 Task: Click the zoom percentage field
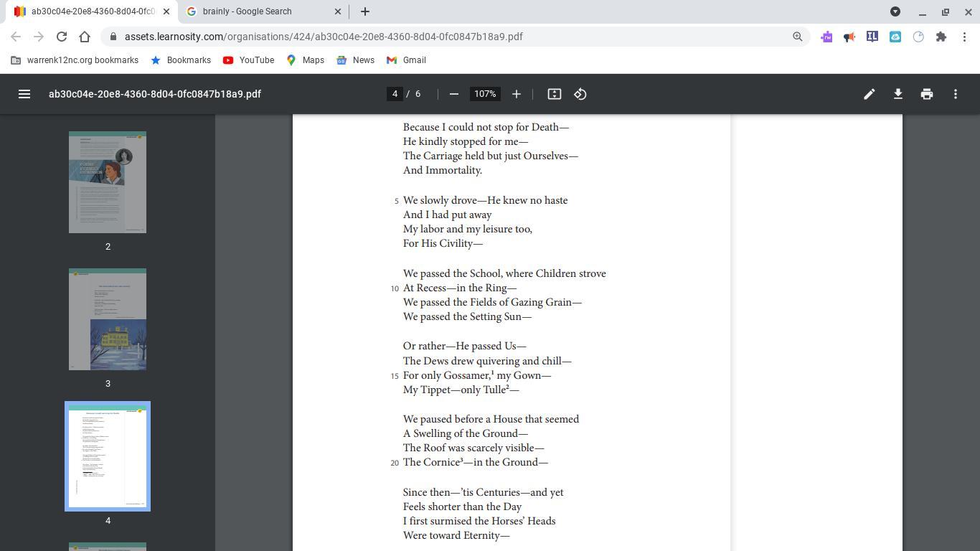pos(485,94)
